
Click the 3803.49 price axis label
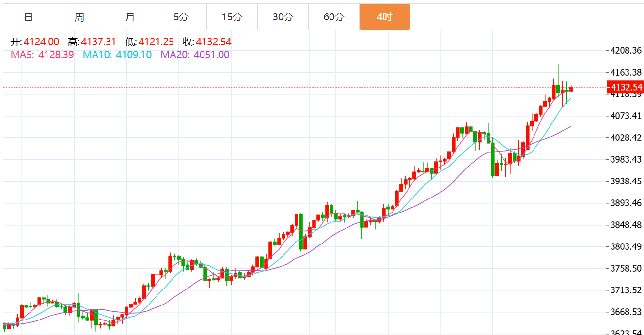point(625,246)
